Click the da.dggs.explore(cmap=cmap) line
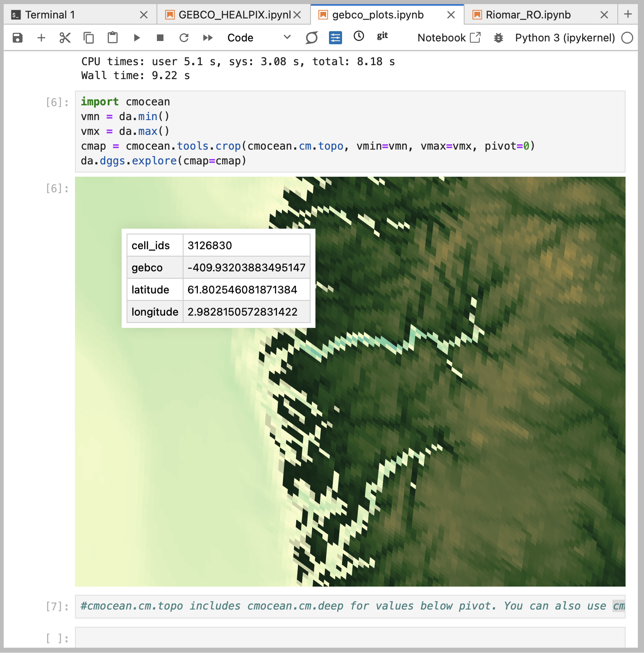This screenshot has width=644, height=653. 163,161
